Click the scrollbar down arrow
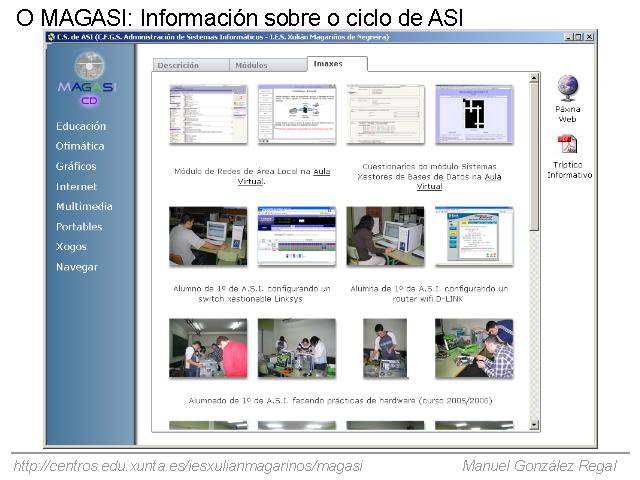The height and width of the screenshot is (480, 640). pos(534,425)
